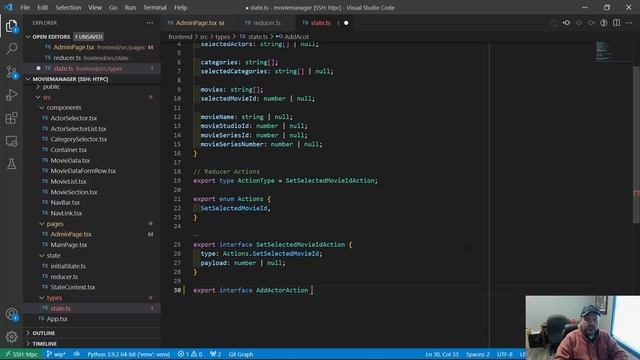The height and width of the screenshot is (360, 640).
Task: Click the toggle file blame icon
Action: (604, 23)
